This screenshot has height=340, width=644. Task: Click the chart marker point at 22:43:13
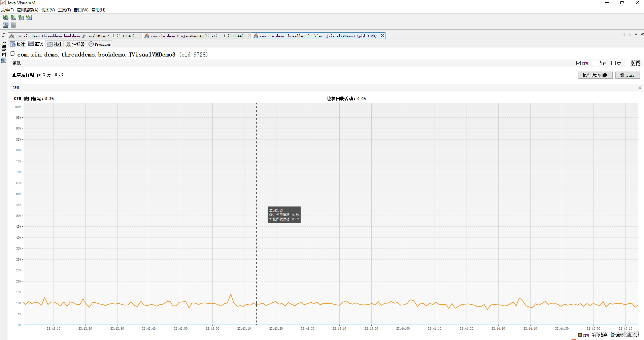tap(256, 304)
